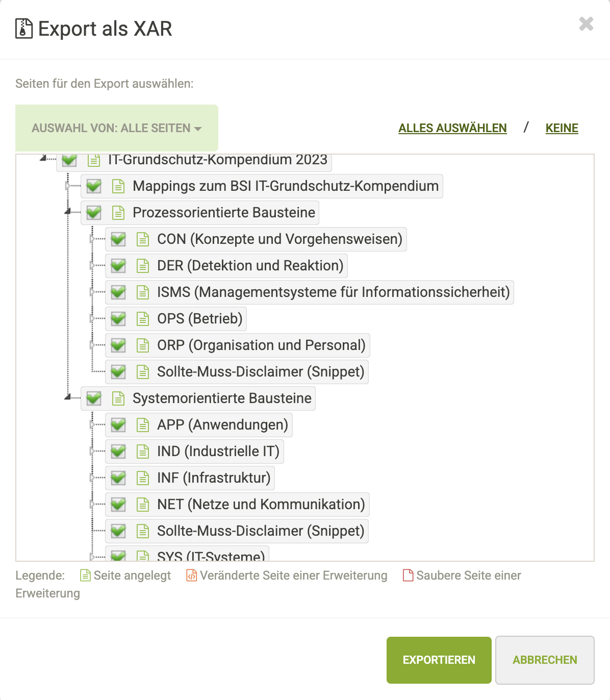Collapse the Prozessorientierte Bausteine tree node
Viewport: 610px width, 700px height.
[68, 212]
